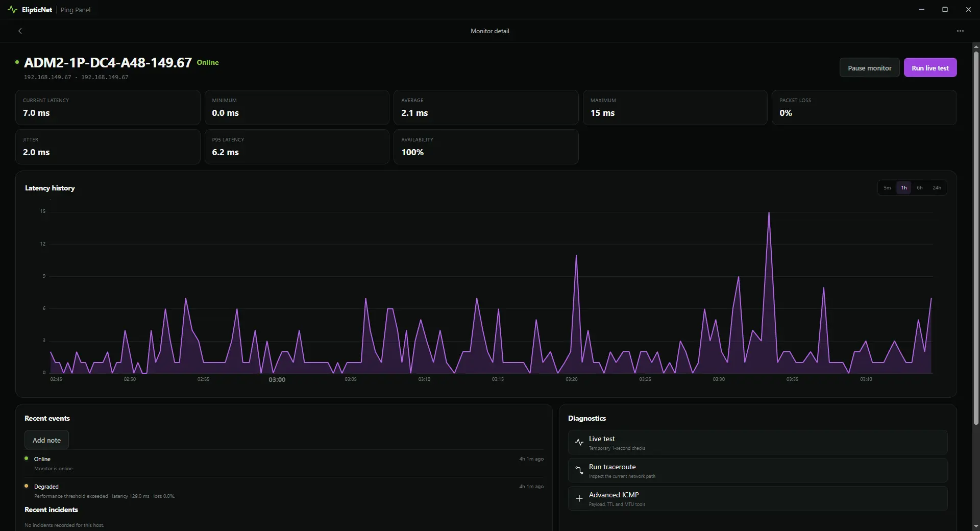
Task: Maximize the ElipticNet window
Action: 945,10
